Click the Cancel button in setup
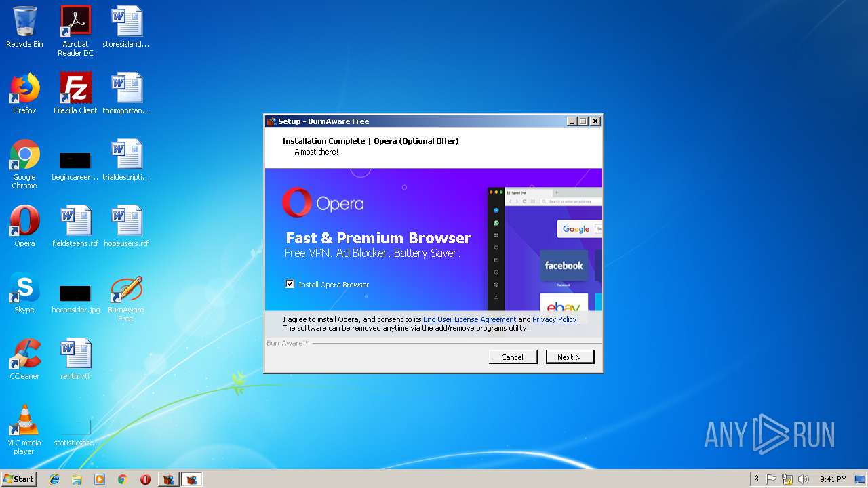This screenshot has height=488, width=868. point(513,357)
